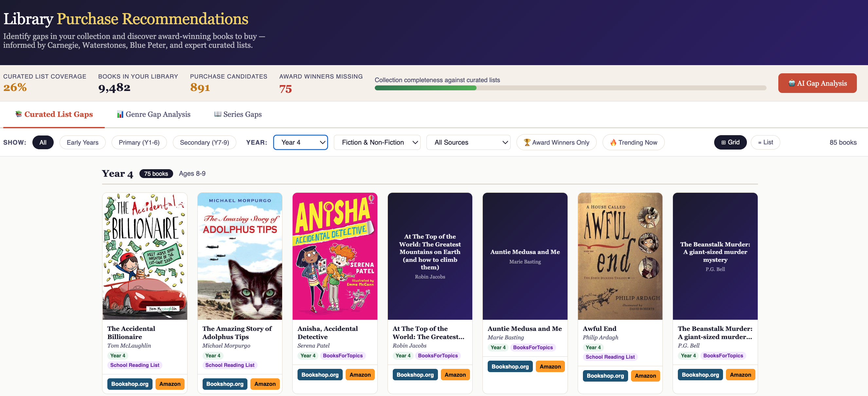This screenshot has width=868, height=396.
Task: Open the Genre Gap Analysis tab
Action: click(x=154, y=115)
